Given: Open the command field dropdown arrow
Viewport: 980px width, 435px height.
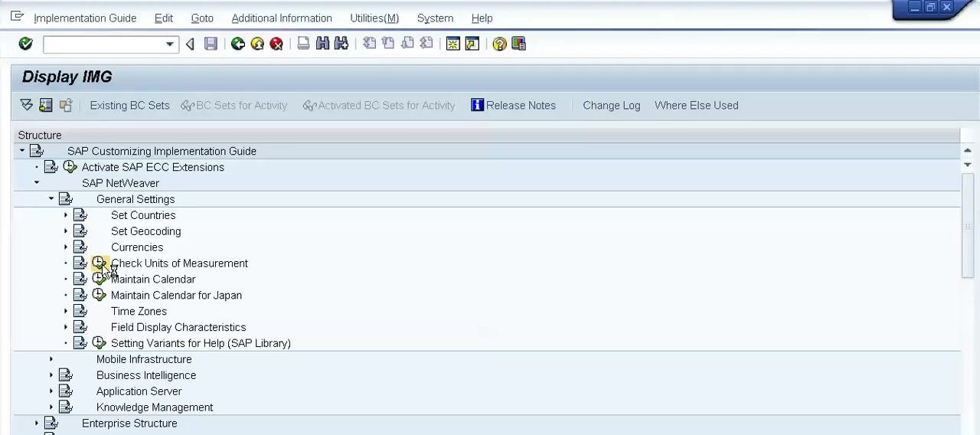Looking at the screenshot, I should tap(170, 44).
